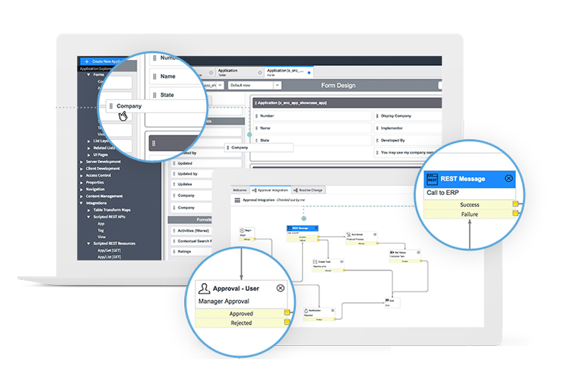Click the Set Values activity icon
Screen dimensions: 564x392
tap(392, 253)
